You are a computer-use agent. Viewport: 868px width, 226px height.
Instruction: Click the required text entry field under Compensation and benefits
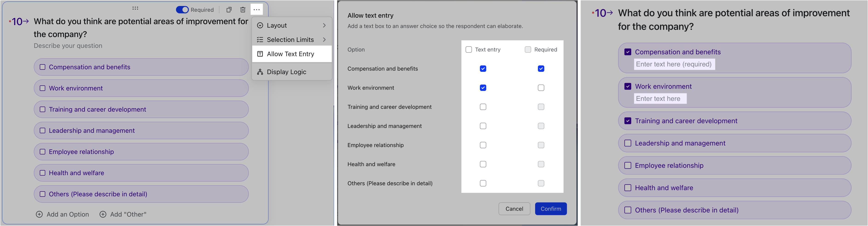coord(674,64)
